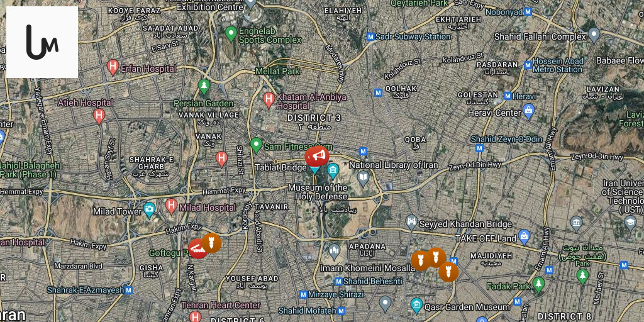Open the orange bomb marker near Hakim Expy
This screenshot has height=322, width=644.
coord(211,243)
